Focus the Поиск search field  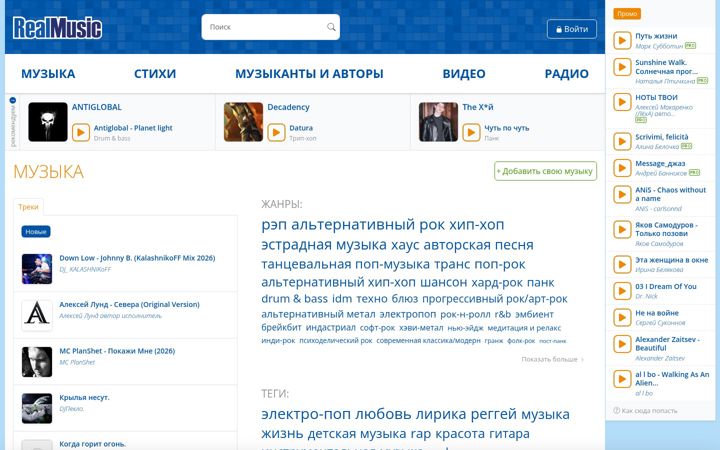(x=270, y=27)
